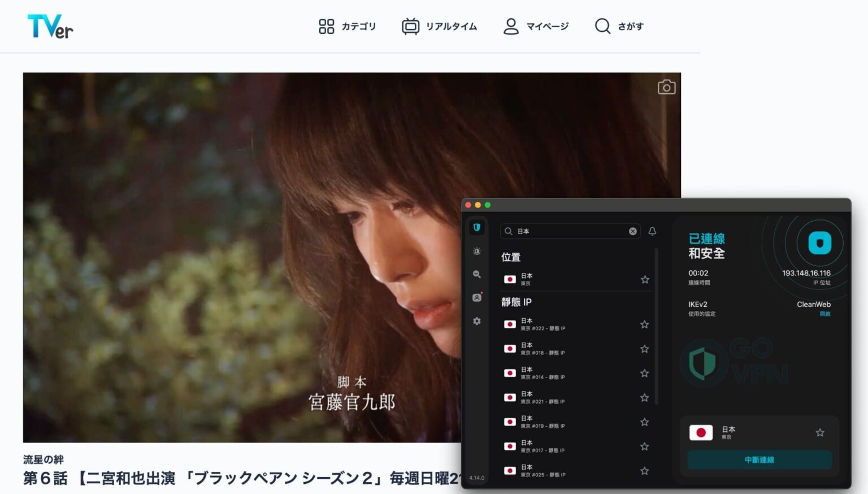Open Surfshark settings gear

click(x=477, y=321)
